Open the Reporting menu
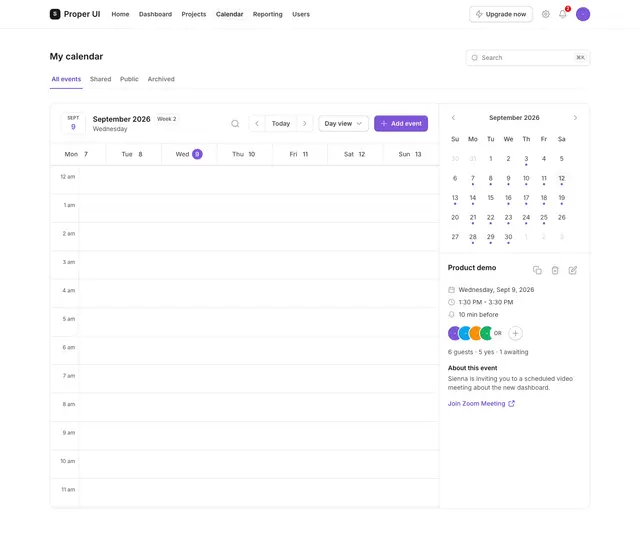This screenshot has width=640, height=551. click(267, 14)
